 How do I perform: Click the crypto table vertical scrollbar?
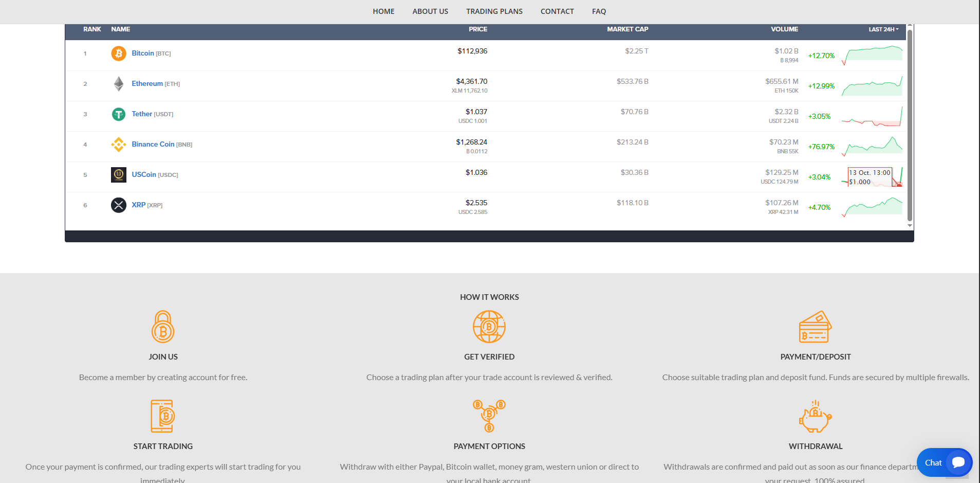point(910,123)
